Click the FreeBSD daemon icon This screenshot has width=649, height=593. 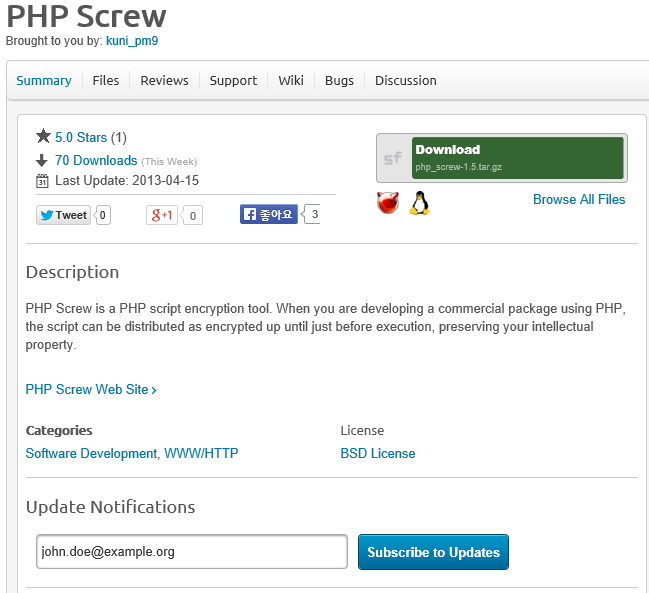click(x=388, y=203)
